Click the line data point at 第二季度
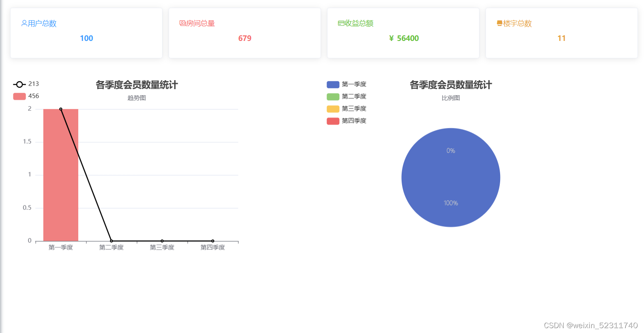The width and height of the screenshot is (644, 333). [x=111, y=241]
